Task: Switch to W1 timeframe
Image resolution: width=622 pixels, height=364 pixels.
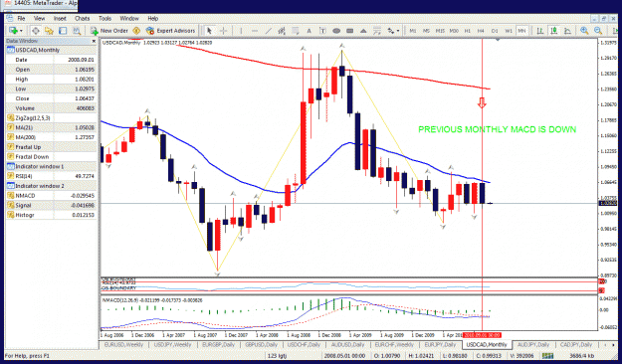Action: [x=509, y=31]
